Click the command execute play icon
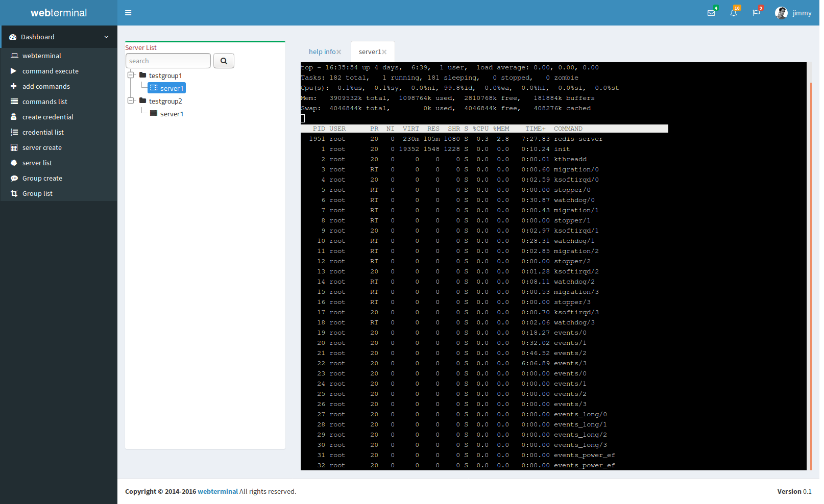Viewport: 824px width, 504px height. pos(14,71)
